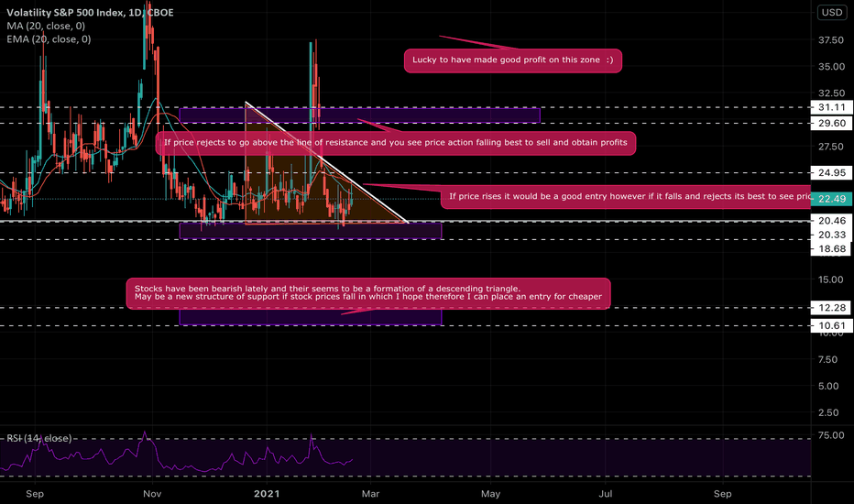The width and height of the screenshot is (854, 504).
Task: Click the 75.00 RSI axis level
Action: tap(832, 435)
